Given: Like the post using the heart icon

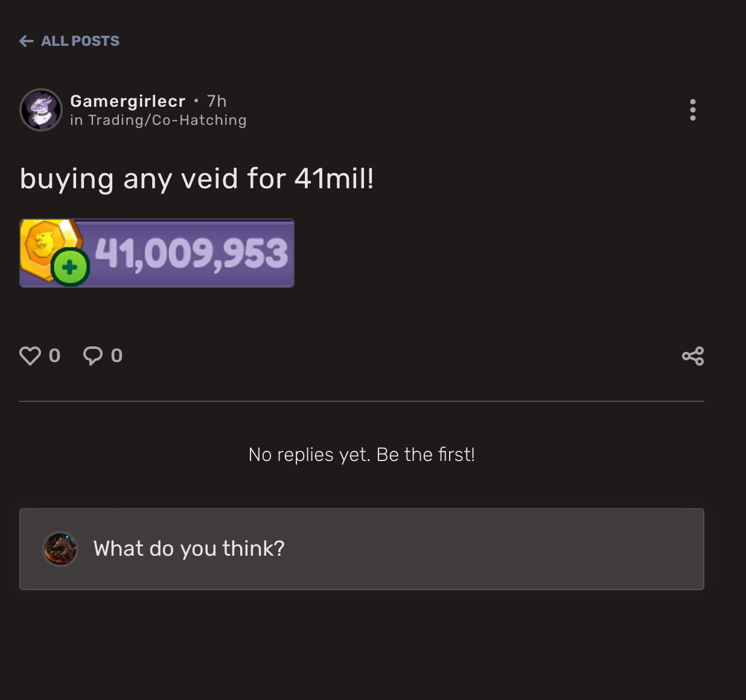Looking at the screenshot, I should 31,356.
